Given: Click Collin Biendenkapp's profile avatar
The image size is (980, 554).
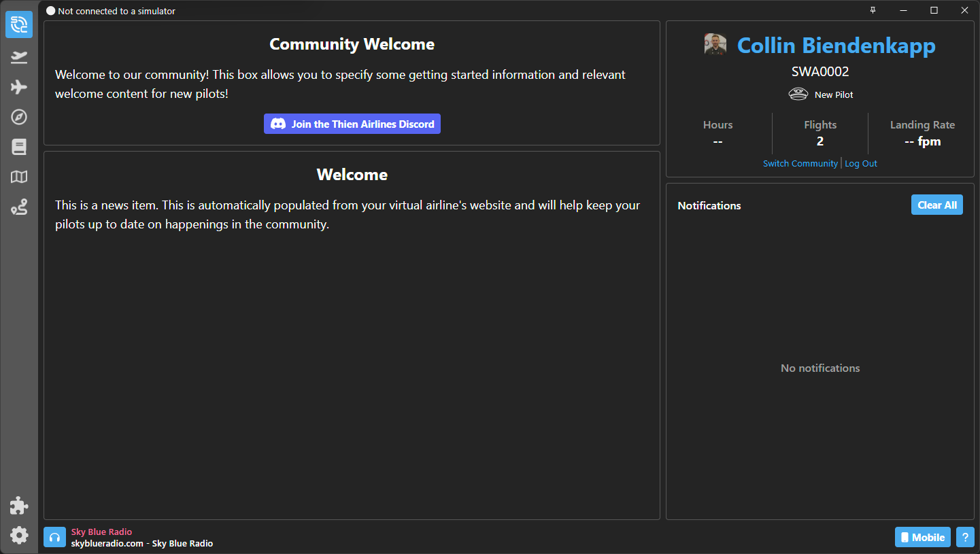Looking at the screenshot, I should 715,45.
